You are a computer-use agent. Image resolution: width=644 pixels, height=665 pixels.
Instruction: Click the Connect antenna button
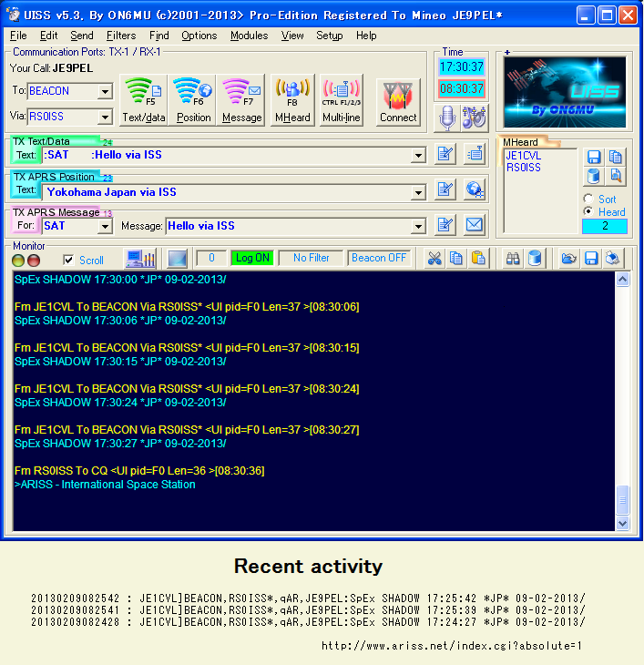click(398, 102)
